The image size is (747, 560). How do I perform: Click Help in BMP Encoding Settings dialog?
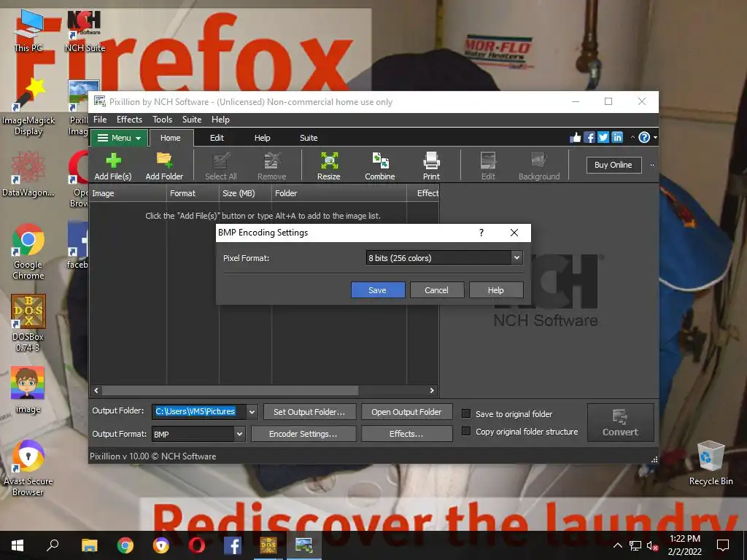[496, 290]
